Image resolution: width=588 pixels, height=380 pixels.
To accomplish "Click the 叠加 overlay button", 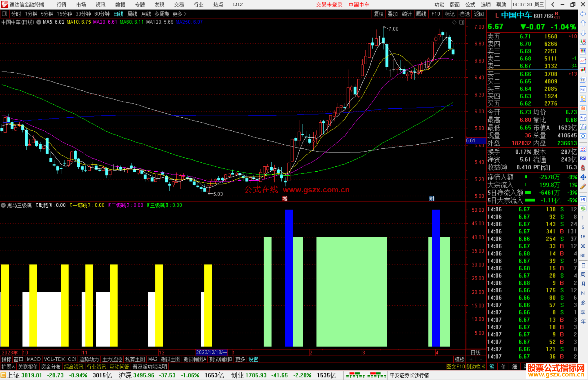I will pyautogui.click(x=393, y=14).
